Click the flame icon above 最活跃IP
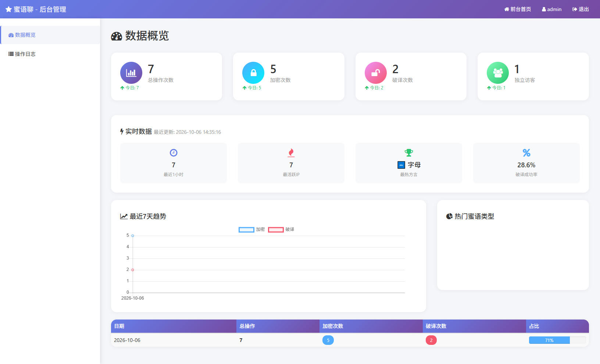The height and width of the screenshot is (364, 600). point(291,153)
